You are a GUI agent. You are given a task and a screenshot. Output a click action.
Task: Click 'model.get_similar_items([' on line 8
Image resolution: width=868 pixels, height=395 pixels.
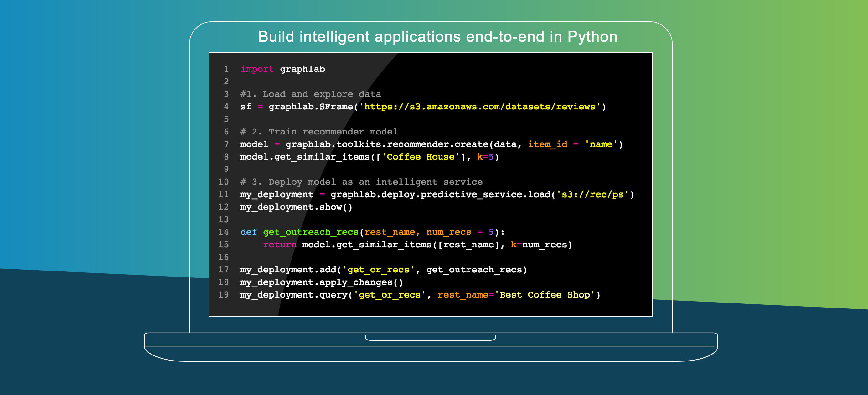pos(310,157)
